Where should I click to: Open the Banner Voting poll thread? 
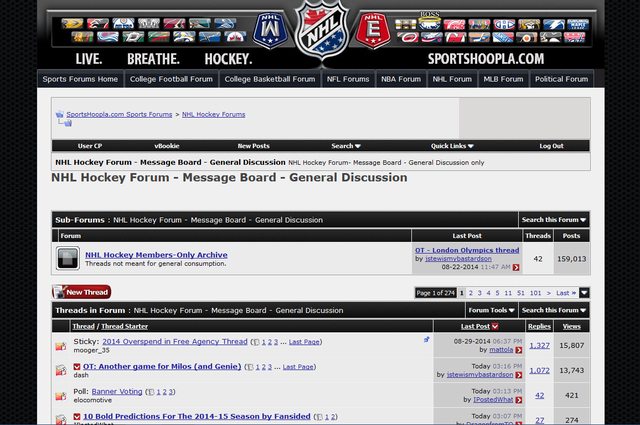[x=117, y=392]
